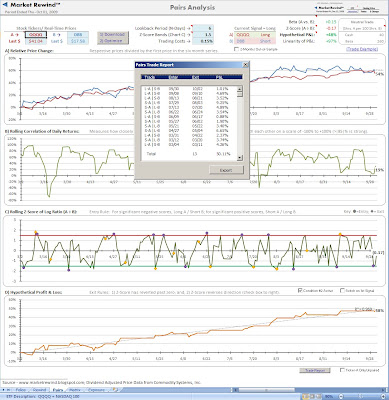Toggle the Condition #2 Active checkbox
The height and width of the screenshot is (400, 389).
click(x=300, y=291)
